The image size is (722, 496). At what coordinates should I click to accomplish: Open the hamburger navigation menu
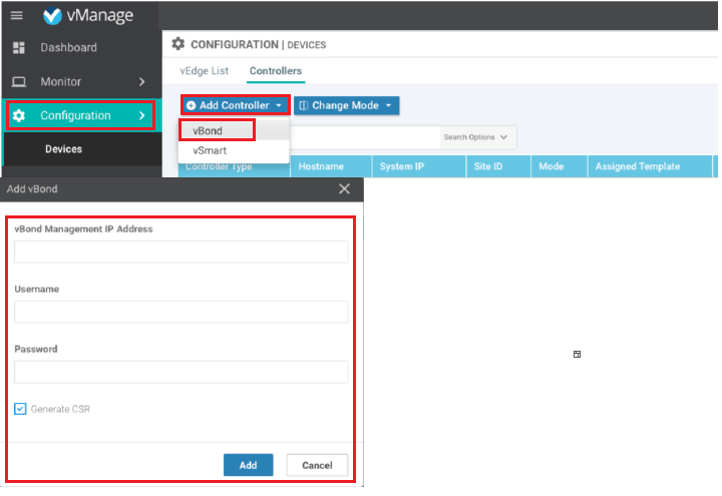point(17,16)
